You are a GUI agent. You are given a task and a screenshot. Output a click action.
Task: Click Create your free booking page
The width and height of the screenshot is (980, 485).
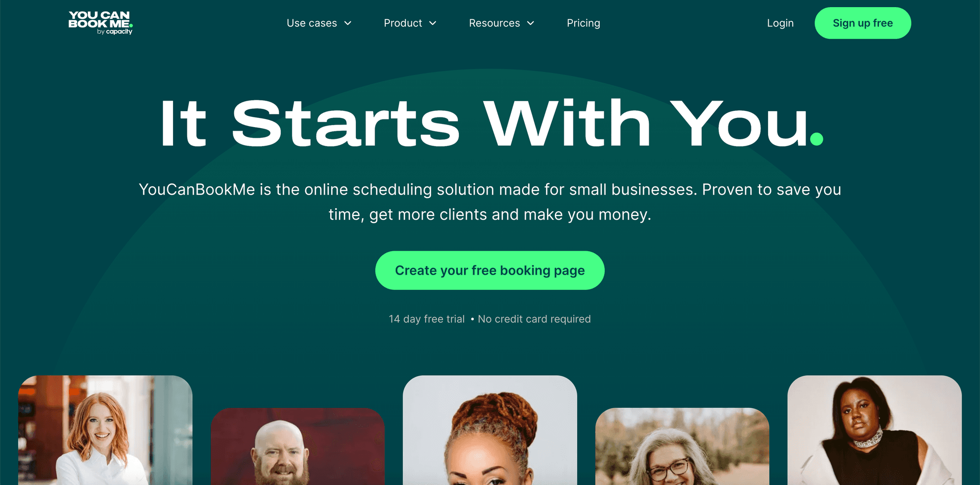(490, 270)
